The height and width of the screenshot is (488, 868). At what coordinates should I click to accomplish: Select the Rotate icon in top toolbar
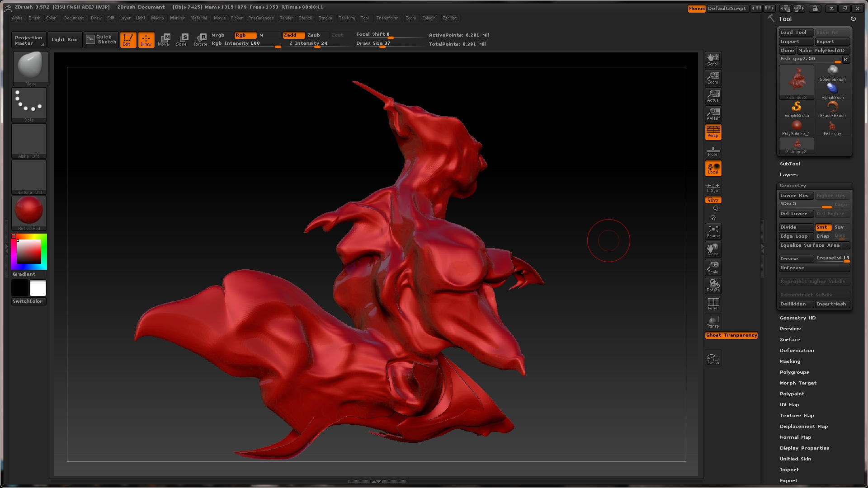click(x=201, y=39)
